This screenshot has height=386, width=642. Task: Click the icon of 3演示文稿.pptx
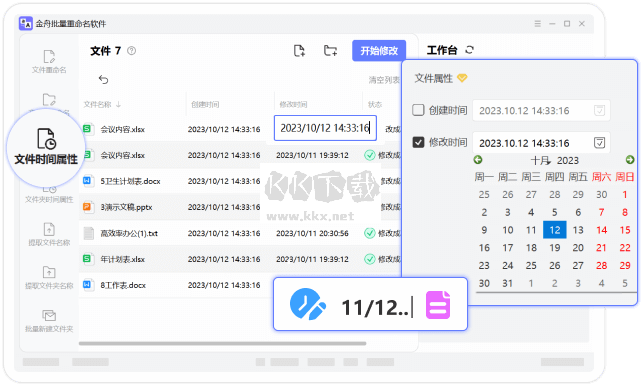(x=87, y=207)
